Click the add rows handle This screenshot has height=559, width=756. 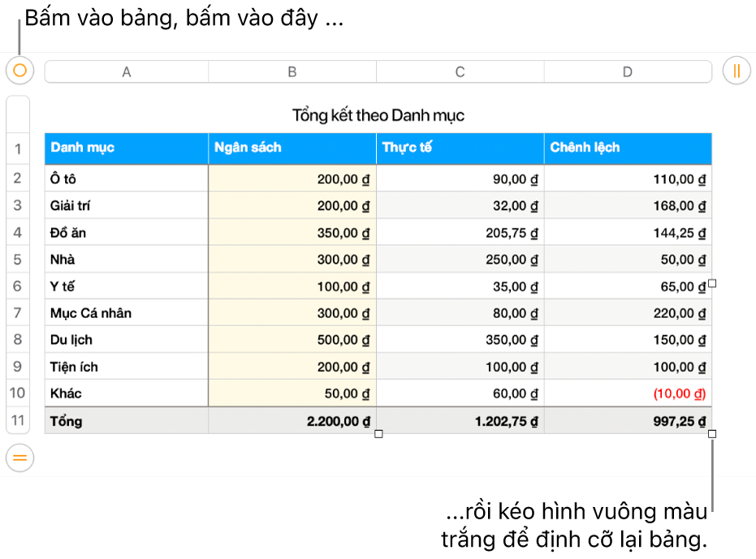click(19, 458)
